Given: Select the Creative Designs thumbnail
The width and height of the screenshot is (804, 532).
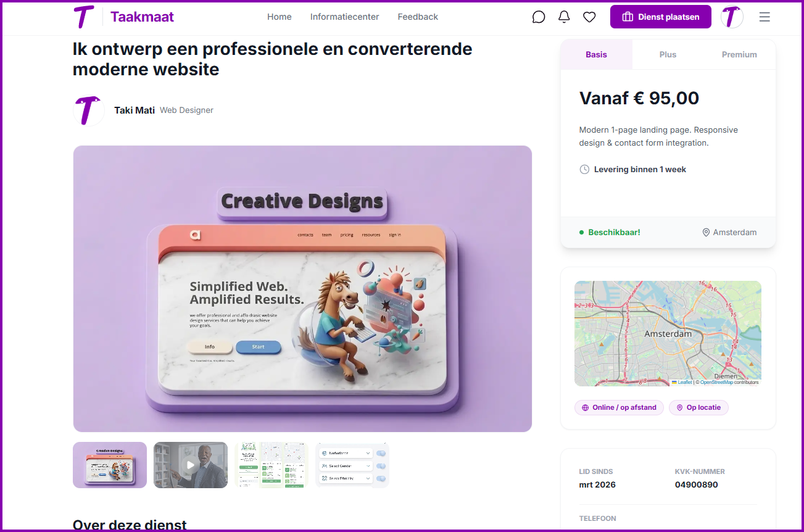Looking at the screenshot, I should pos(110,465).
